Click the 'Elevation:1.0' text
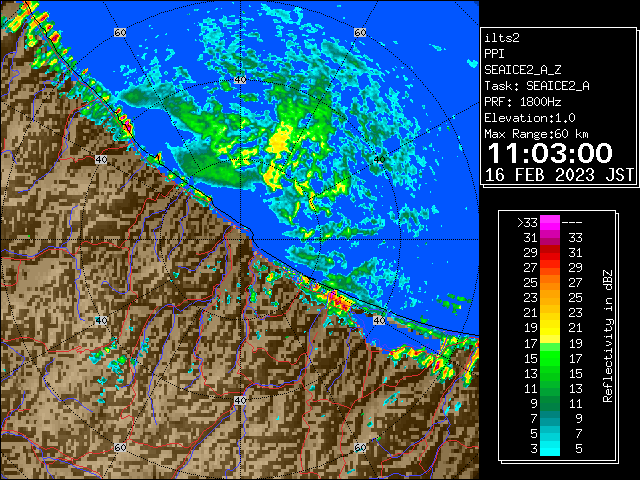Image resolution: width=640 pixels, height=480 pixels. point(529,118)
